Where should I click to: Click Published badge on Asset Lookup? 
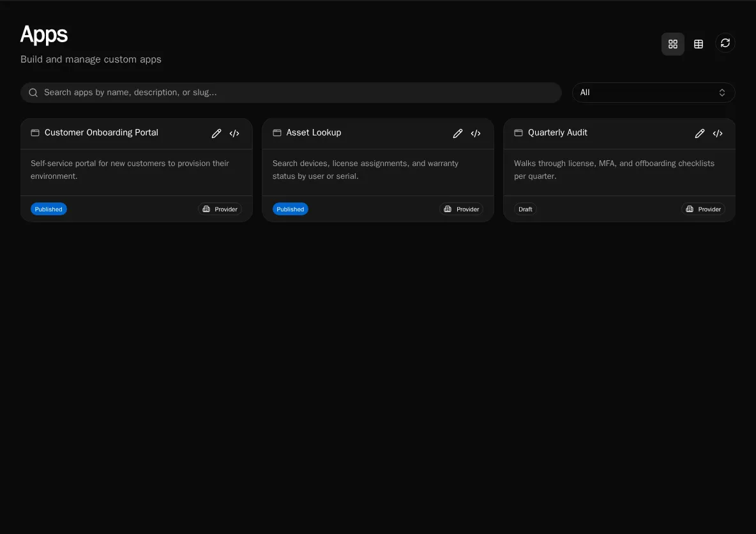[291, 209]
